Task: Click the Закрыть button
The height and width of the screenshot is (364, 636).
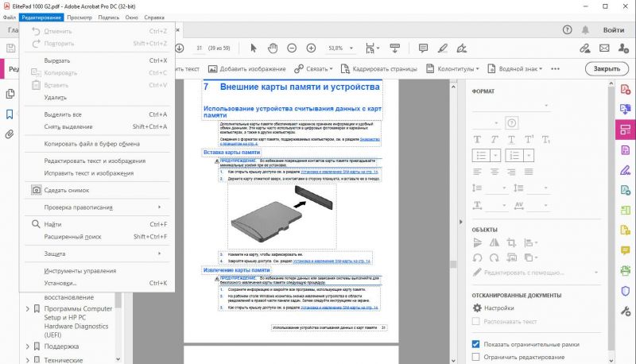Action: (x=607, y=68)
